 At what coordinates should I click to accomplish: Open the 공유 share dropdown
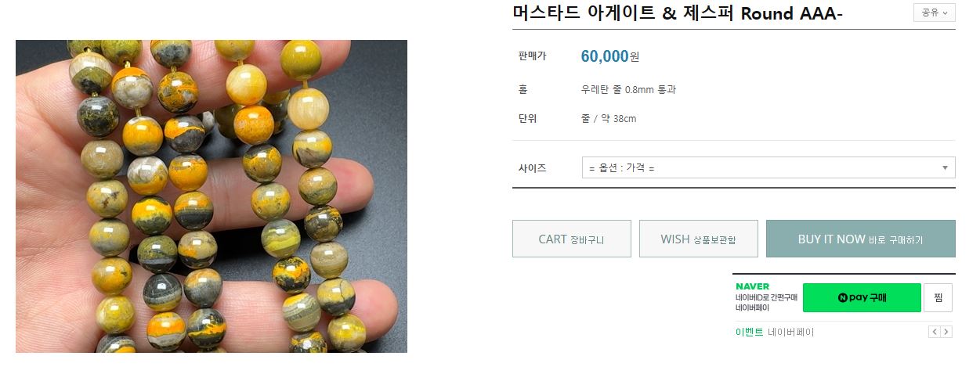tap(934, 13)
